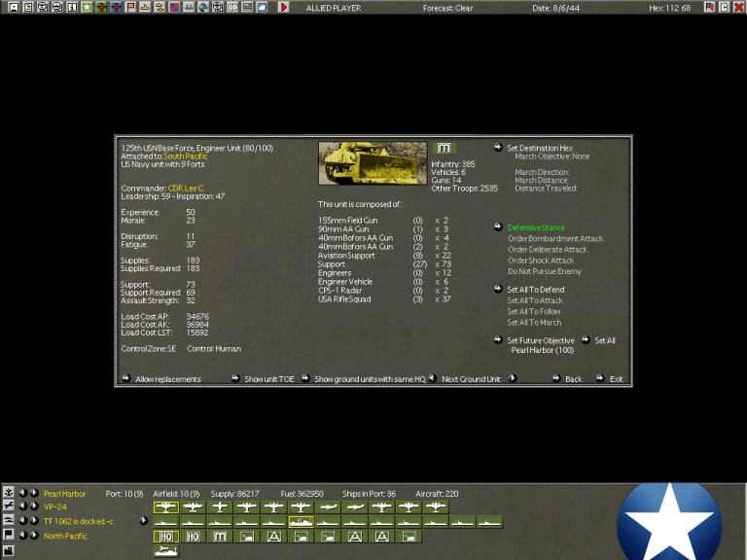Click the red end-turn arrow in top toolbar
The width and height of the screenshot is (747, 560).
(x=284, y=7)
